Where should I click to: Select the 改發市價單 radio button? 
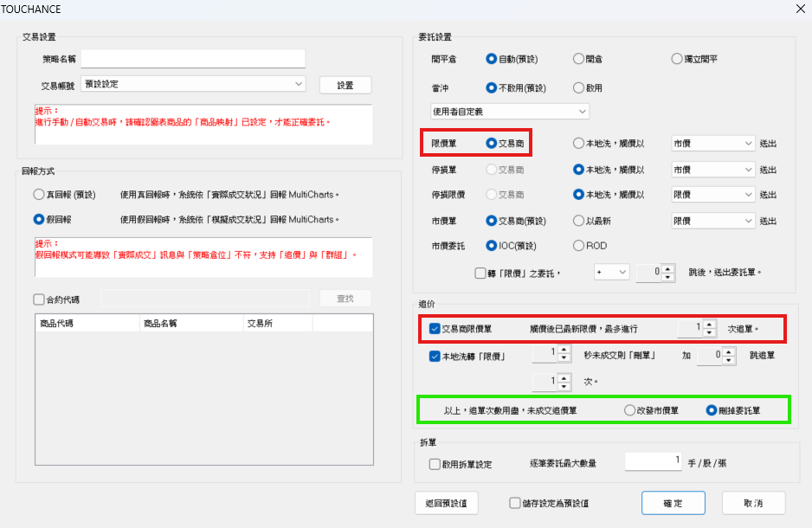629,410
